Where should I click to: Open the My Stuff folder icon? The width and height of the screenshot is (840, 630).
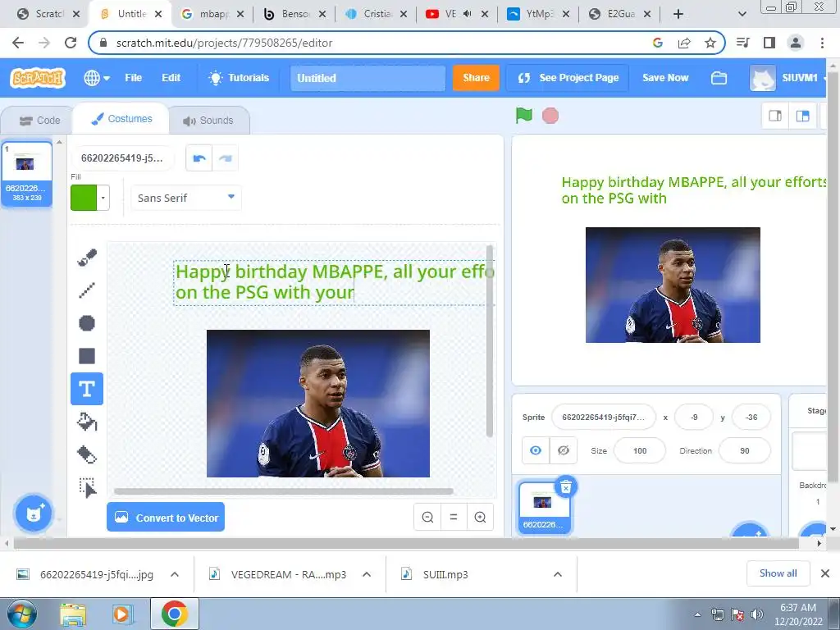719,78
